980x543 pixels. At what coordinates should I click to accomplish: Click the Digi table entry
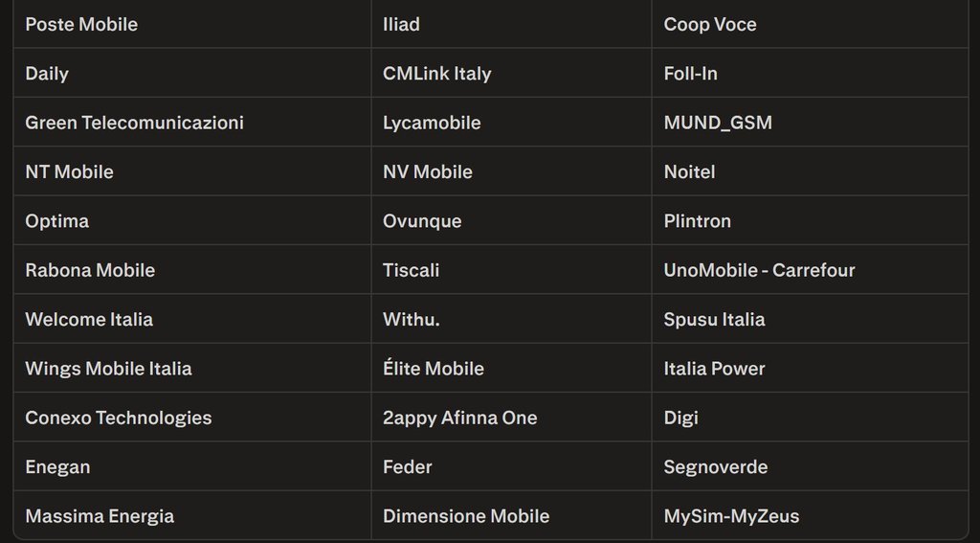pos(680,418)
